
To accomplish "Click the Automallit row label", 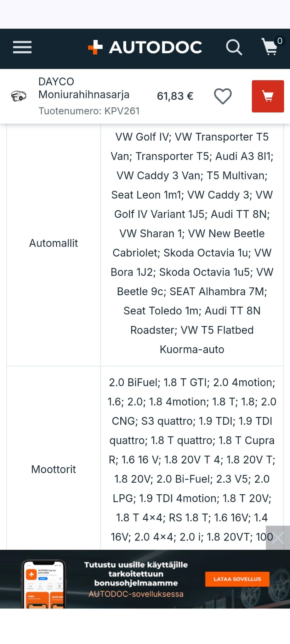I will (54, 243).
